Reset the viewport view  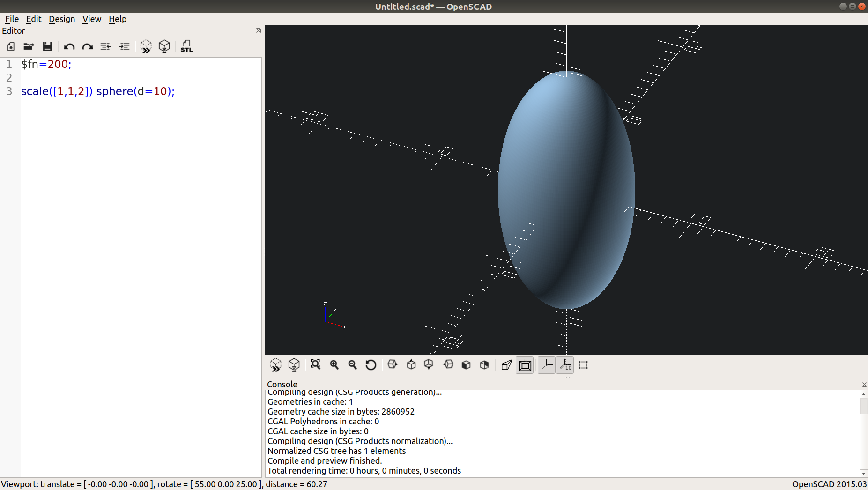coord(371,364)
